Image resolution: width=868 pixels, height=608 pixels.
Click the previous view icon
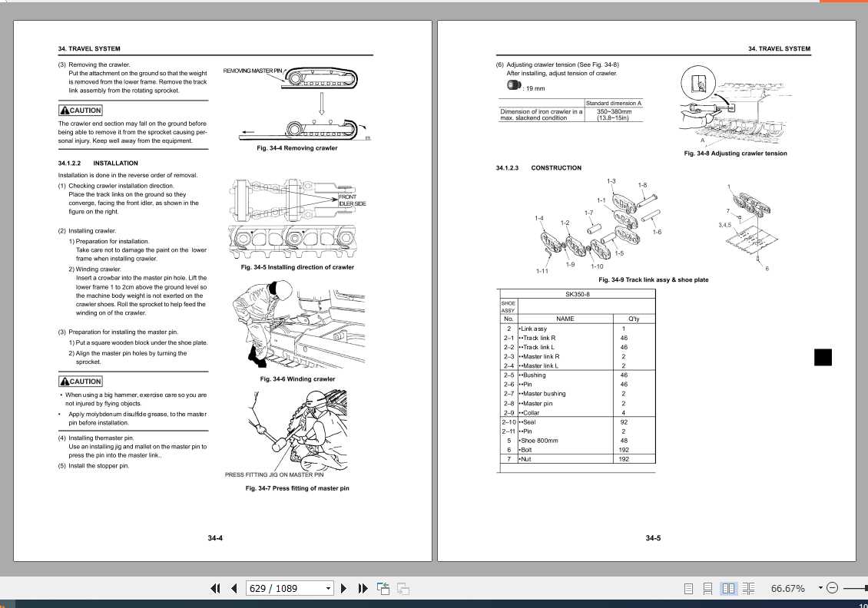(383, 589)
